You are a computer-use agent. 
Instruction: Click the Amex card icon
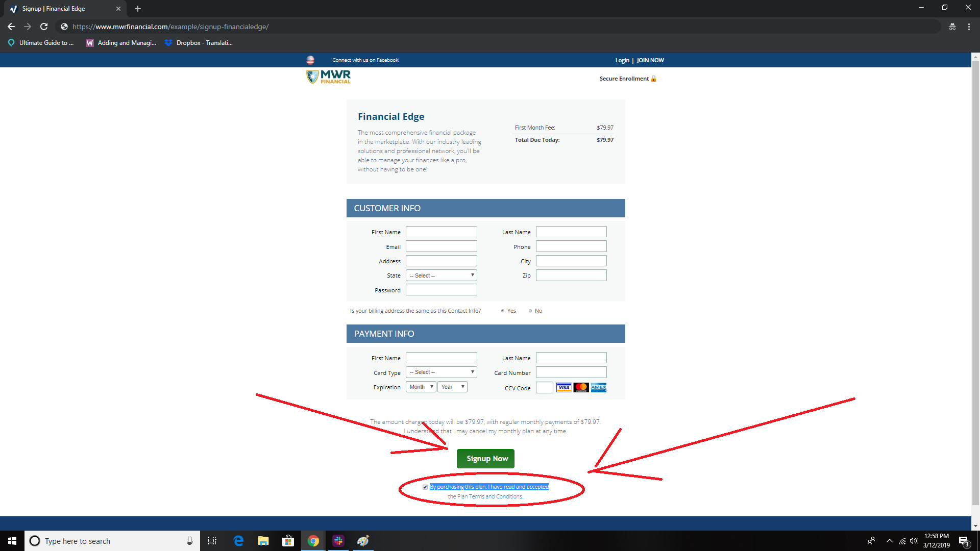[599, 388]
